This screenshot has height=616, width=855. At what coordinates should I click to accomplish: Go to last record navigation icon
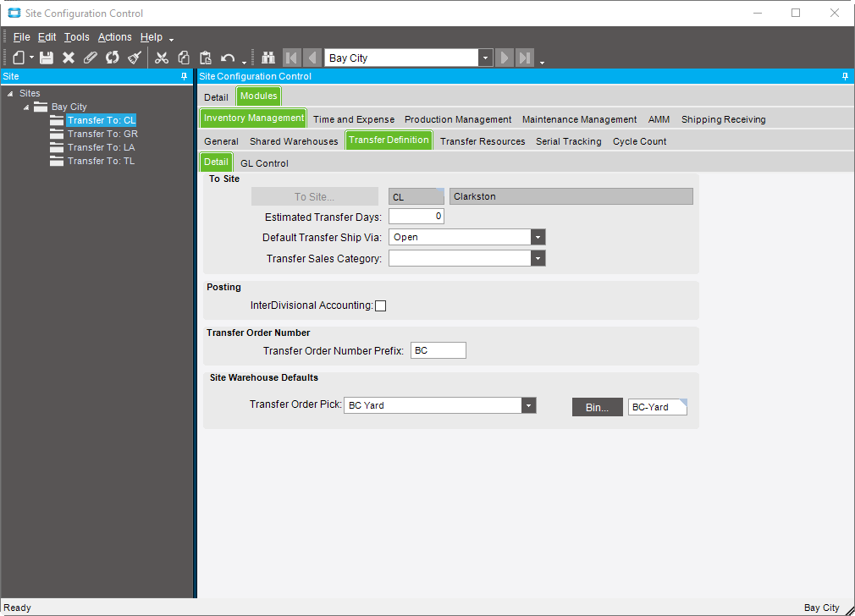pos(525,58)
